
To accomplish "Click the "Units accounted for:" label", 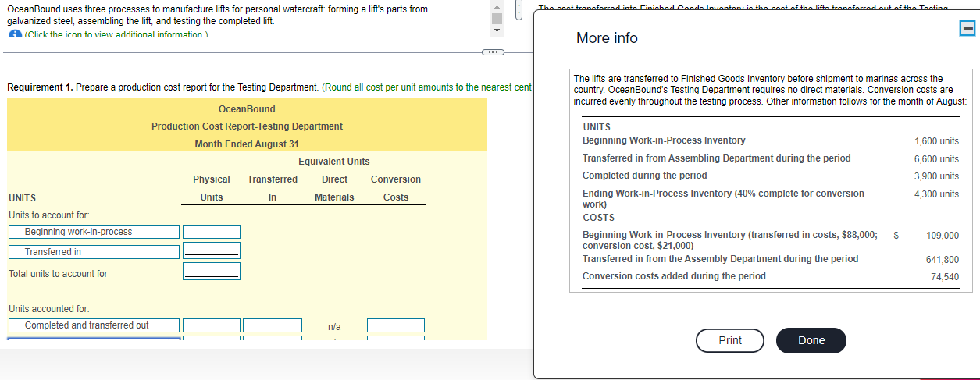I will coord(48,309).
